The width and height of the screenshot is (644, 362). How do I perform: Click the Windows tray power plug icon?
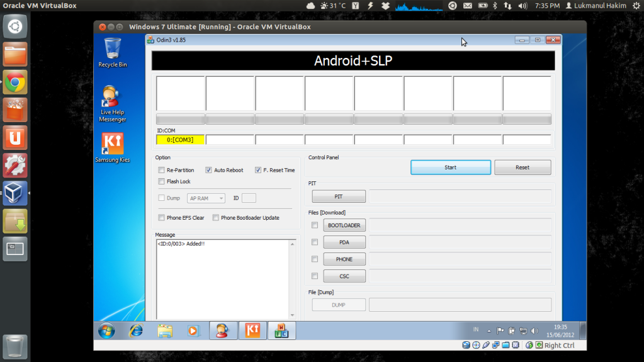point(511,331)
